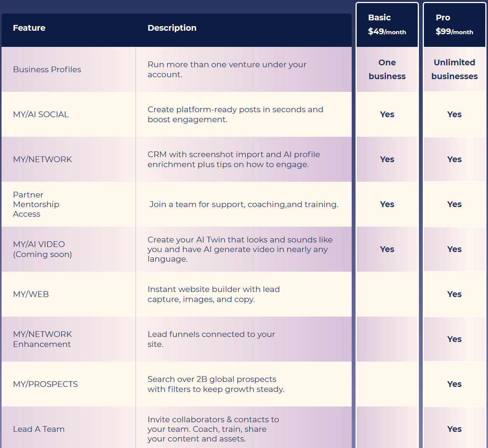Select the MY/NETWORK Enhancement feature label

[42, 339]
